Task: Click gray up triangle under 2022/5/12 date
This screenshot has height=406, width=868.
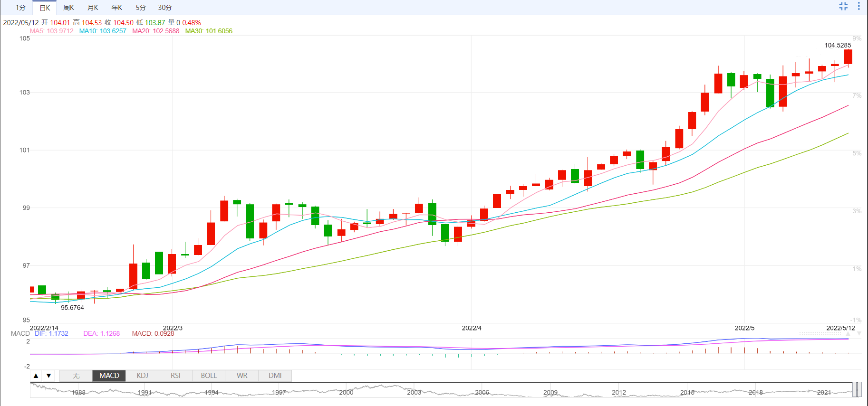Action: [x=848, y=334]
